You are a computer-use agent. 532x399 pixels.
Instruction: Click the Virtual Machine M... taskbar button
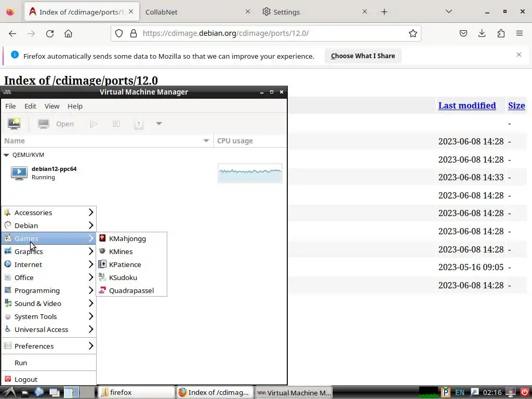(x=294, y=393)
